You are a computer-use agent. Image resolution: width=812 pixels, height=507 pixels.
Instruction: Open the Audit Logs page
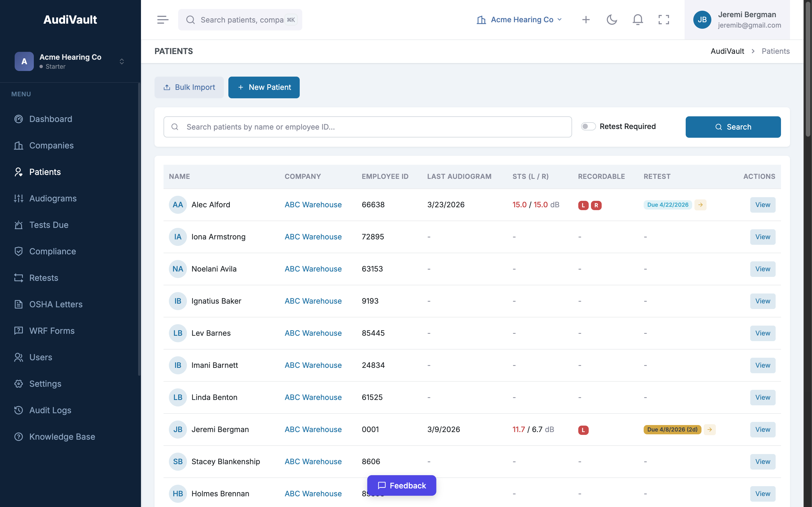(x=51, y=410)
